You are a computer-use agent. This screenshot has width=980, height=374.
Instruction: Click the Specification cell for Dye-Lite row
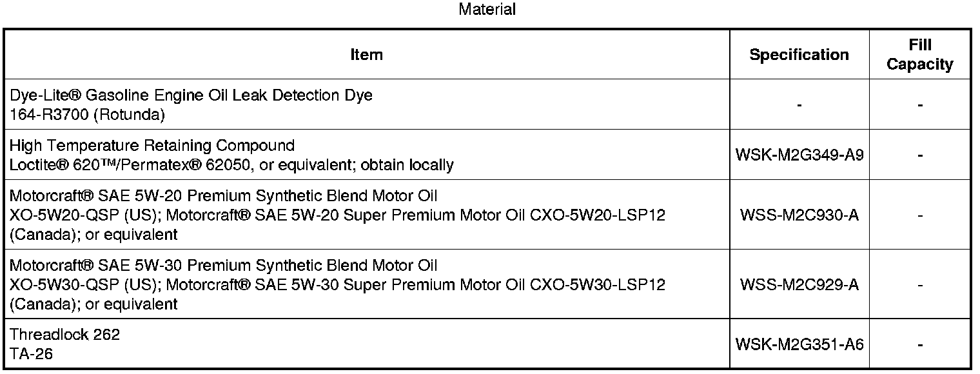click(799, 105)
